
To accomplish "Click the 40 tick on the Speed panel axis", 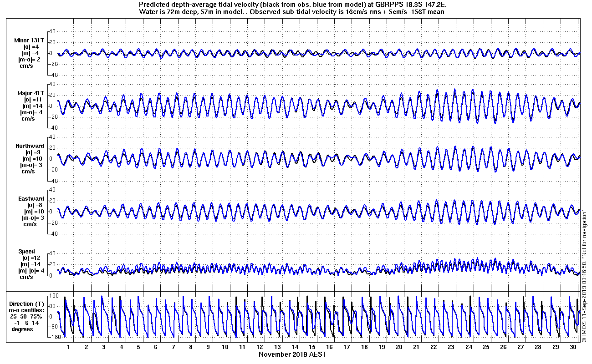I will tap(51, 253).
